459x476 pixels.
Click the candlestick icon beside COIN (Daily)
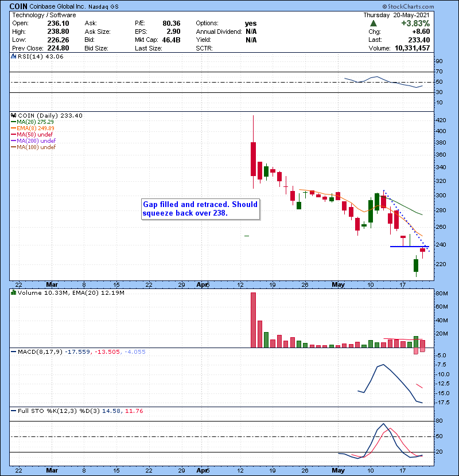tap(13, 115)
